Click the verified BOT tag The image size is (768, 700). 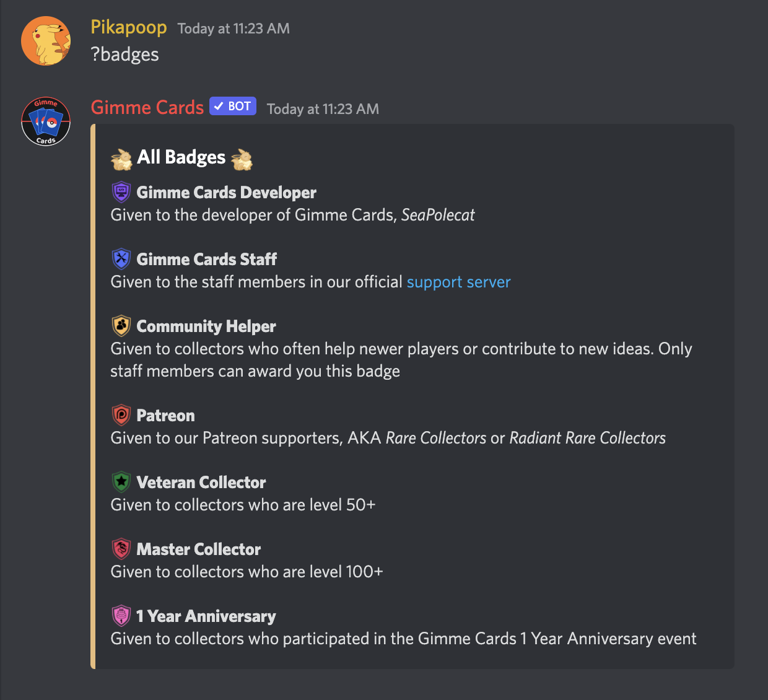233,107
